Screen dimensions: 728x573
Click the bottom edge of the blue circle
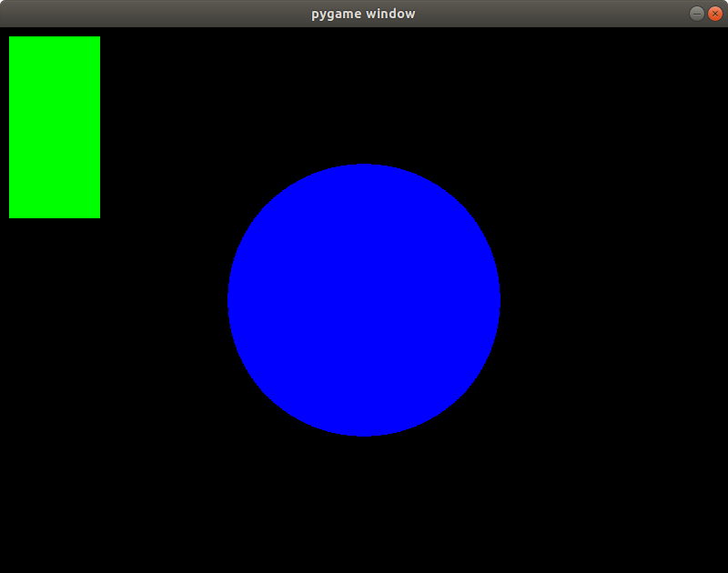[364, 432]
